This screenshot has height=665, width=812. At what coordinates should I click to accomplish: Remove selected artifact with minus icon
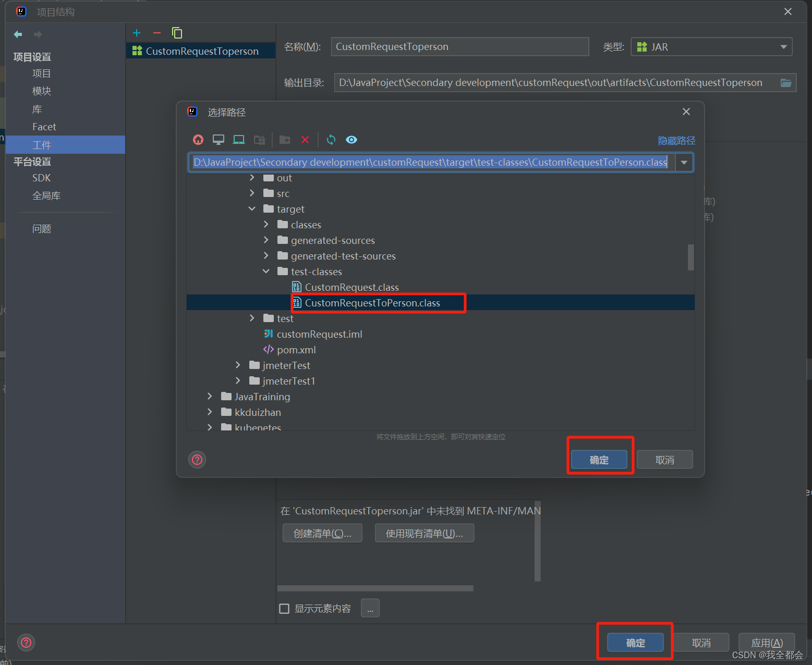[x=157, y=33]
